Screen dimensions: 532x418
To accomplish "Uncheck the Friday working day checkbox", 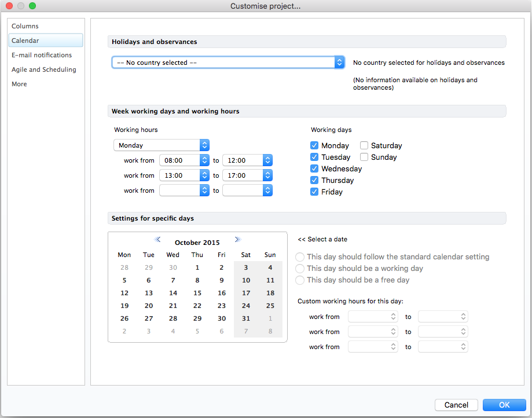I will point(314,192).
